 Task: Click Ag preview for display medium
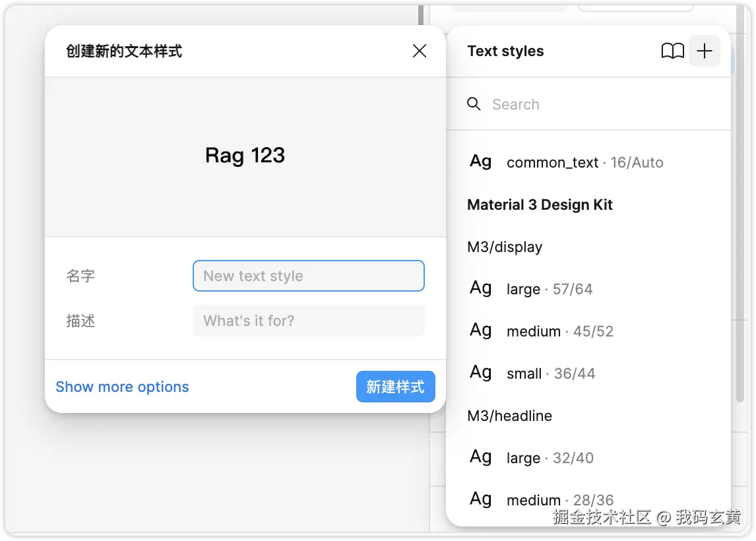click(x=481, y=331)
